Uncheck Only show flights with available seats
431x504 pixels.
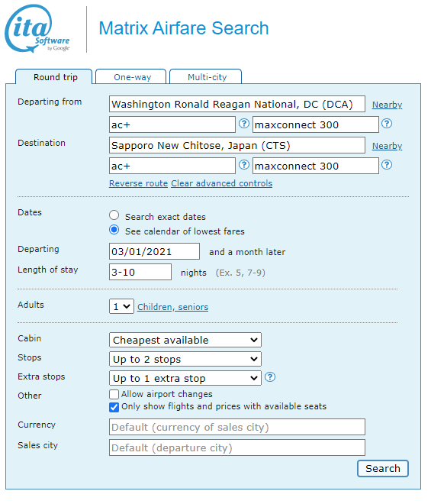click(x=114, y=407)
